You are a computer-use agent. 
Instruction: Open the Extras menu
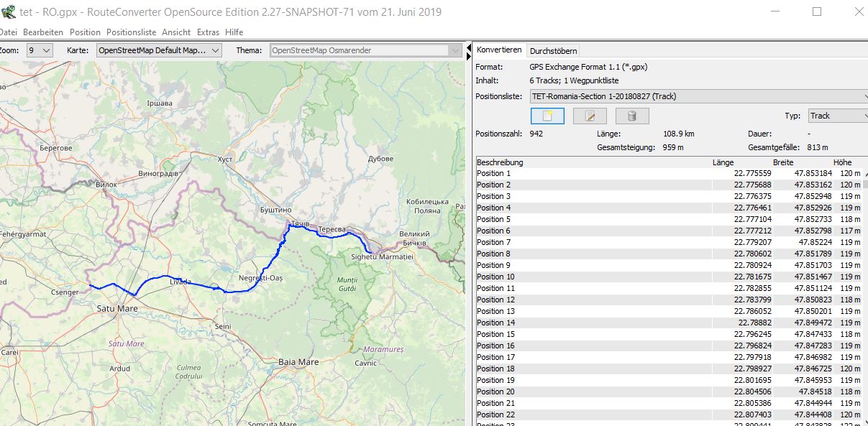[x=208, y=32]
